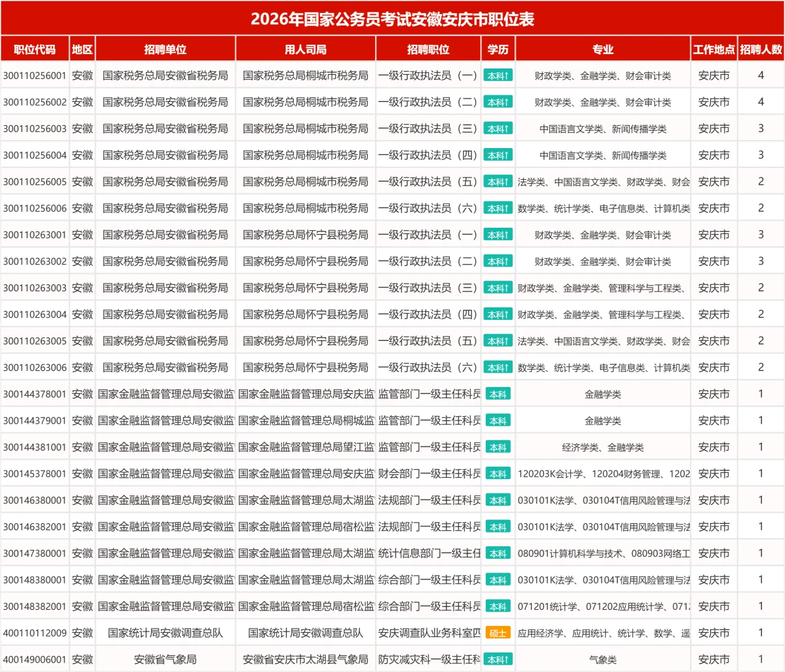Image resolution: width=785 pixels, height=672 pixels.
Task: Click 国家税务总局怀宁县税务局 in row 300110263003
Action: tap(305, 288)
